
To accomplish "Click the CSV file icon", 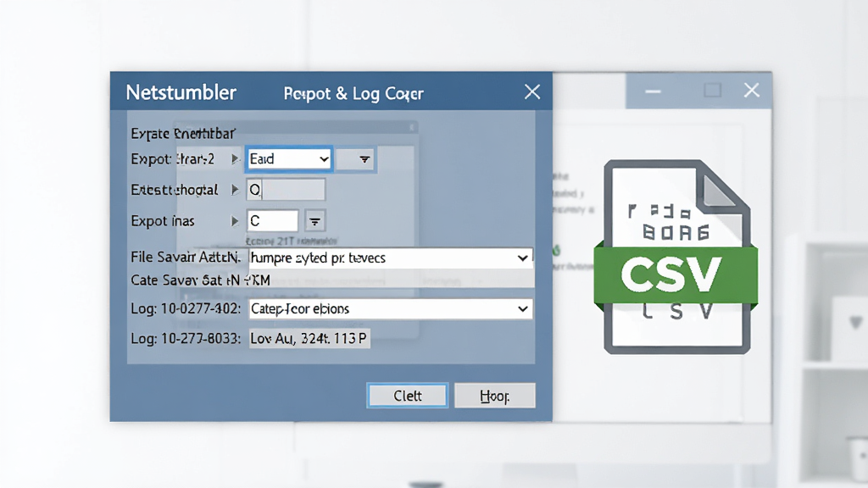I will (x=676, y=258).
